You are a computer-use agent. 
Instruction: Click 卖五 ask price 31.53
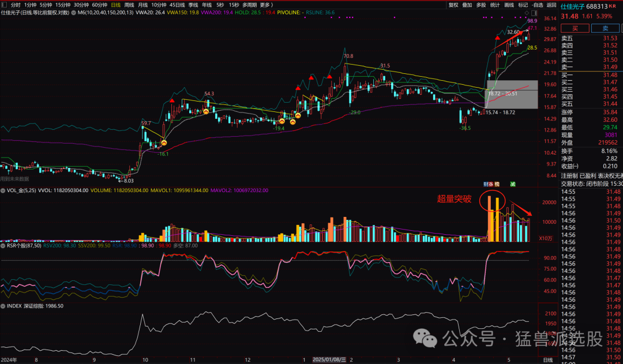point(610,38)
